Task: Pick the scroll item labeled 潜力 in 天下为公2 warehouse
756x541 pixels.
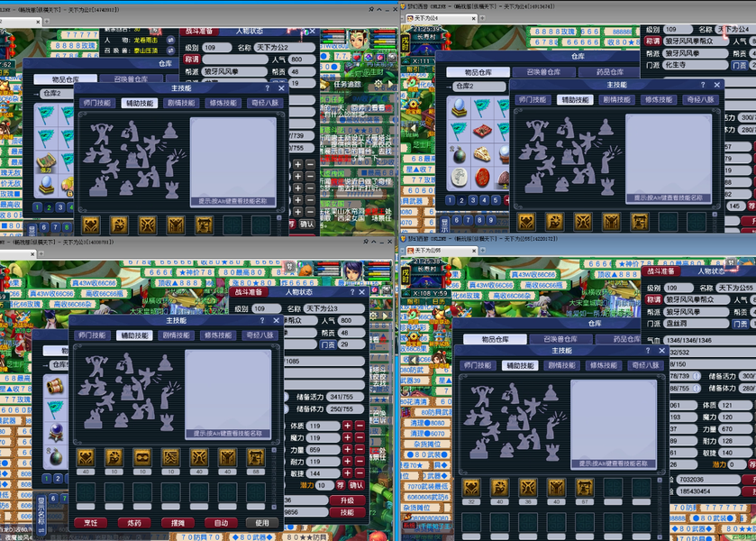Action: pyautogui.click(x=45, y=163)
